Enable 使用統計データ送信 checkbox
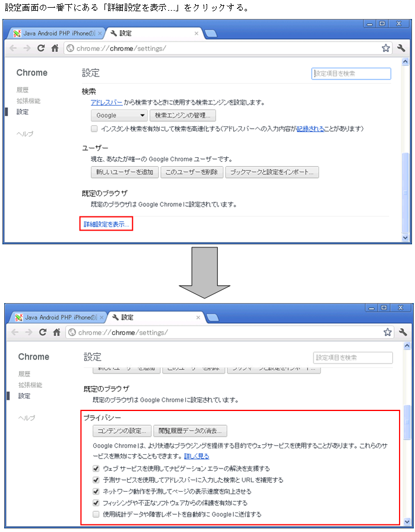The width and height of the screenshot is (415, 532). coord(96,514)
